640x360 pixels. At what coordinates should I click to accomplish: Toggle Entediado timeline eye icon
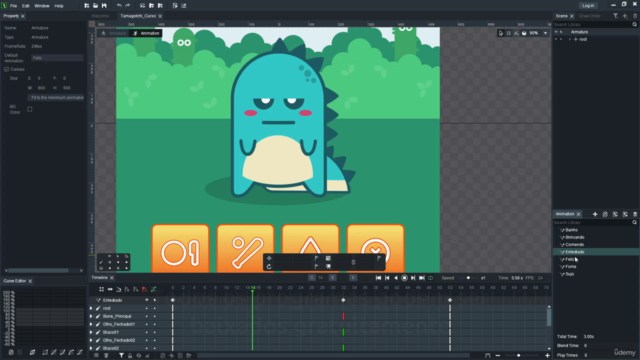point(147,300)
